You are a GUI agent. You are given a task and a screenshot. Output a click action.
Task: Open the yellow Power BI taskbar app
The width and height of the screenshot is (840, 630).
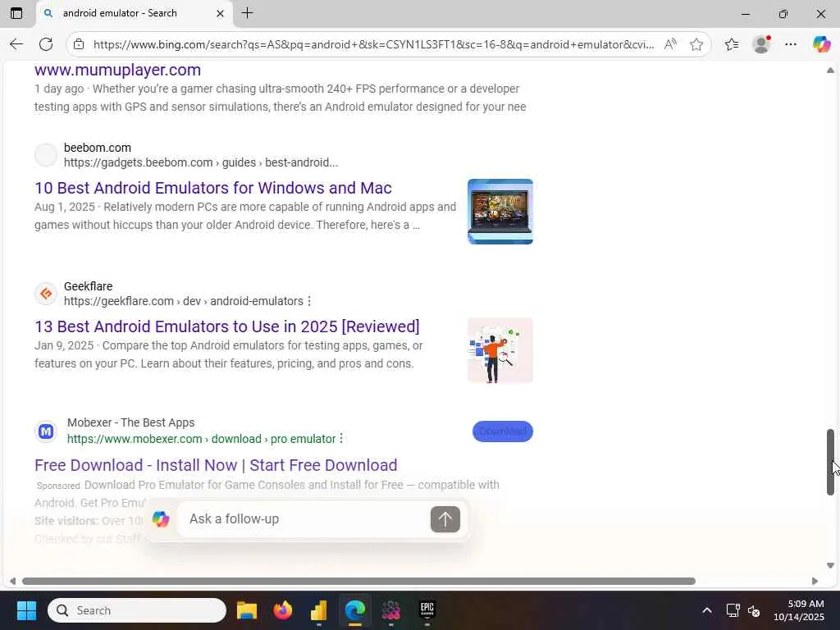(x=319, y=610)
